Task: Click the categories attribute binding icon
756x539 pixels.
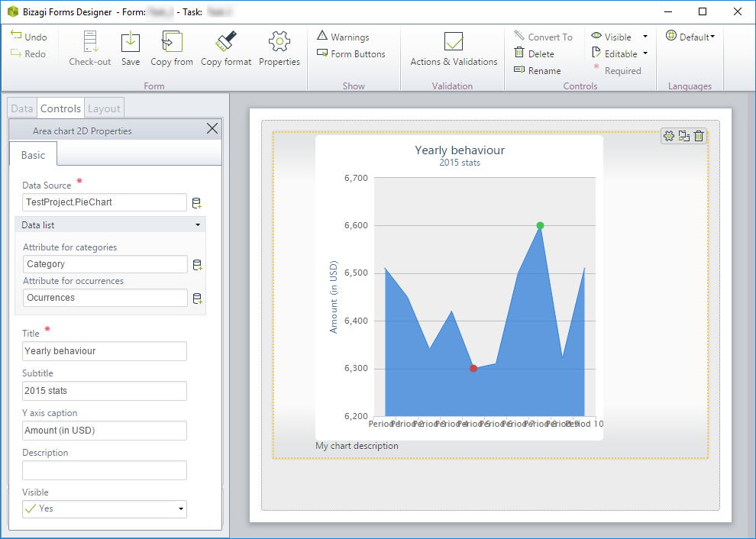Action: [x=197, y=265]
